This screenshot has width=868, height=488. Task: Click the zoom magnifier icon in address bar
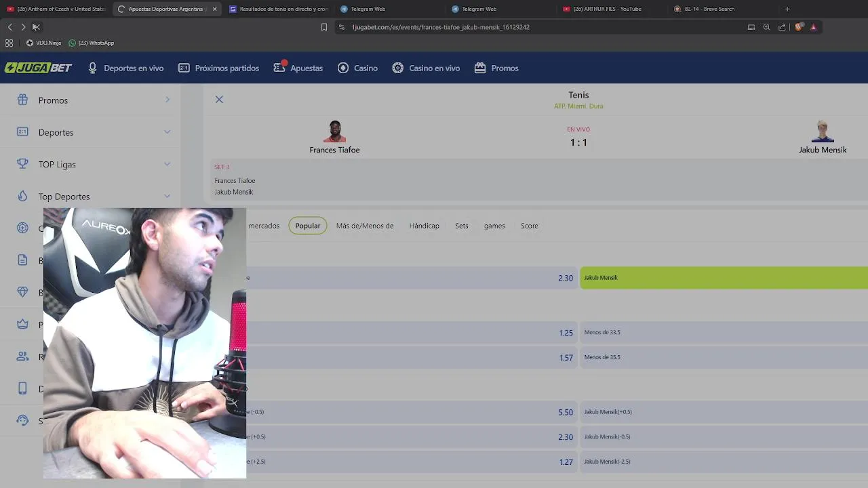[766, 27]
